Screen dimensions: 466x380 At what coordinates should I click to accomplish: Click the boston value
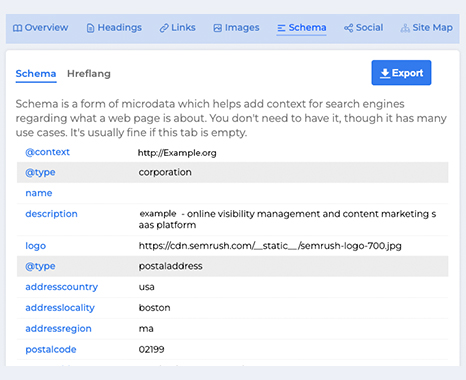click(x=154, y=308)
